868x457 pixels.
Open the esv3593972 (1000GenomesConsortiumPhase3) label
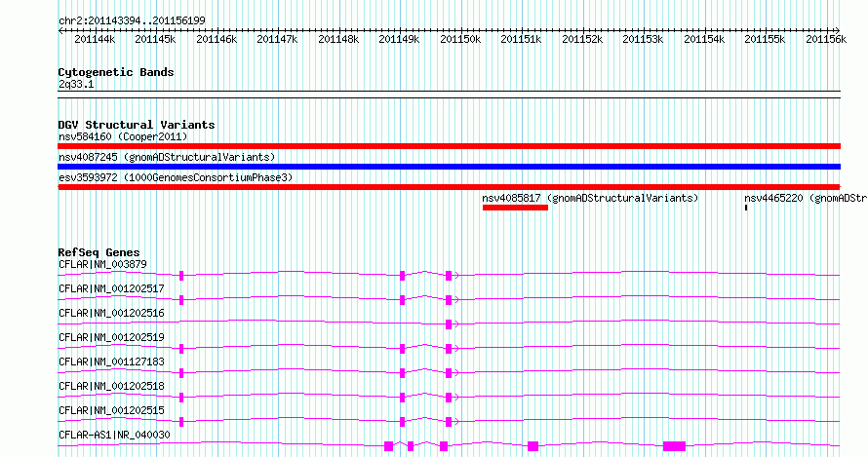176,177
